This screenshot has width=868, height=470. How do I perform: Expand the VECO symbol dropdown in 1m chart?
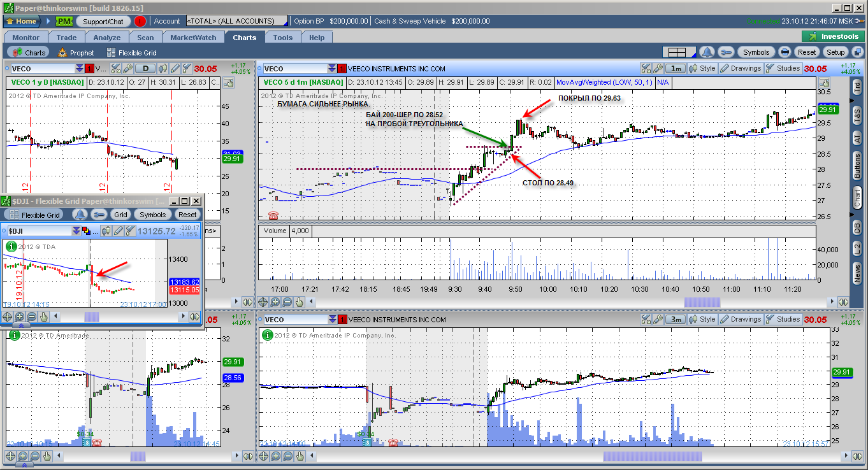click(331, 69)
